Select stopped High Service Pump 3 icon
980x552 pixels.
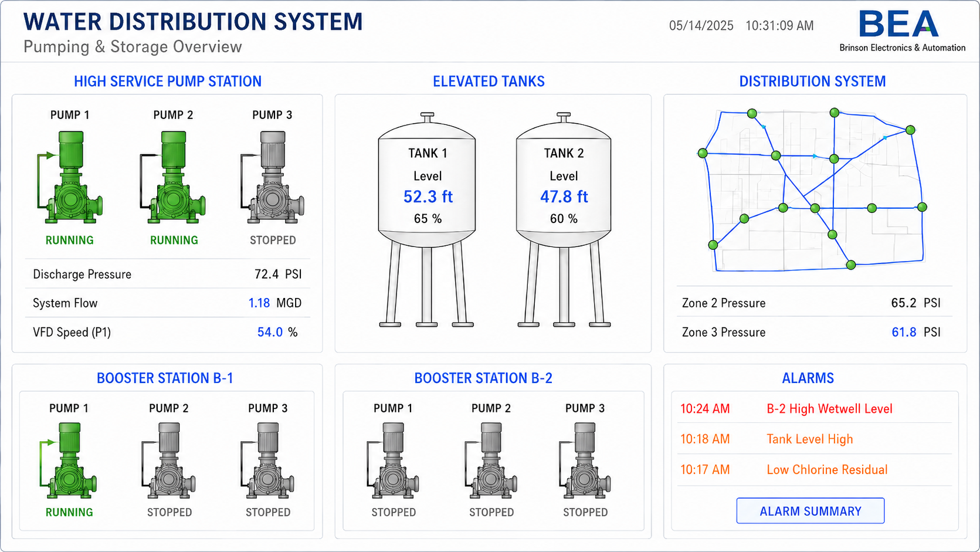pyautogui.click(x=272, y=177)
